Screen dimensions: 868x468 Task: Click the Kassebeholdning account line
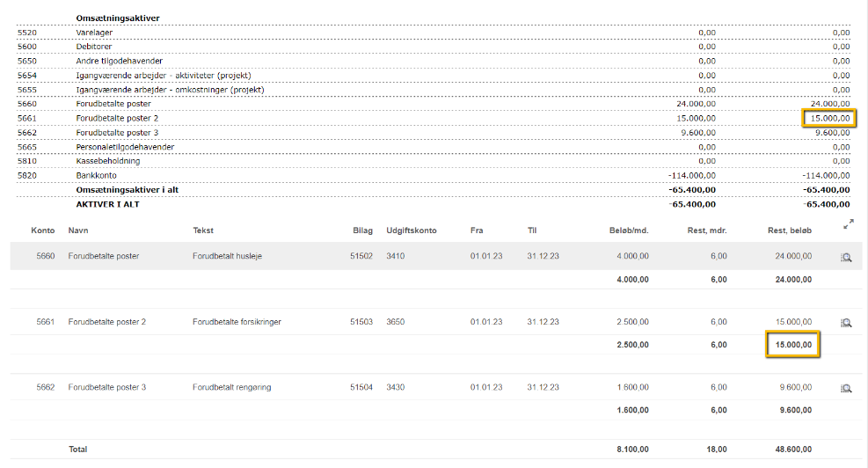[108, 161]
